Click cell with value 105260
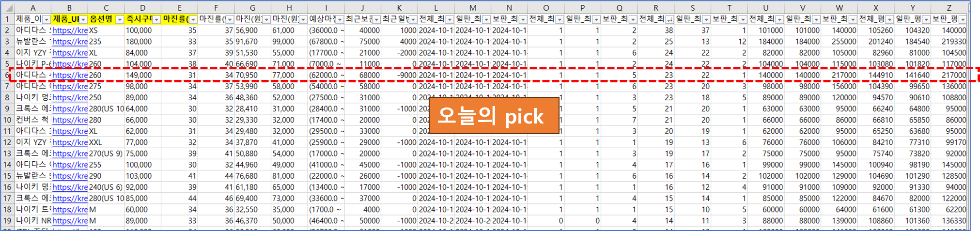Viewport: 980px width, 231px height. pyautogui.click(x=875, y=31)
